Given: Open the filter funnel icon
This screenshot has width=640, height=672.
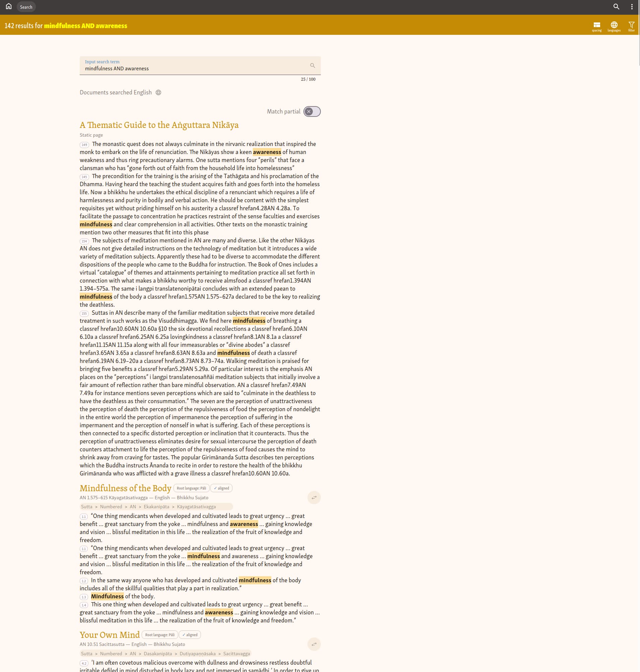Looking at the screenshot, I should coord(631,26).
